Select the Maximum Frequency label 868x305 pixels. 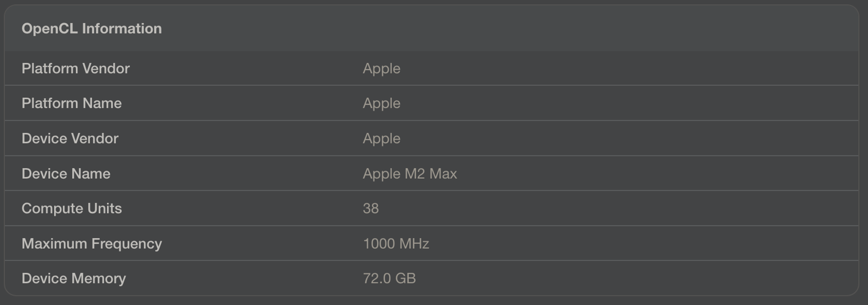click(92, 244)
